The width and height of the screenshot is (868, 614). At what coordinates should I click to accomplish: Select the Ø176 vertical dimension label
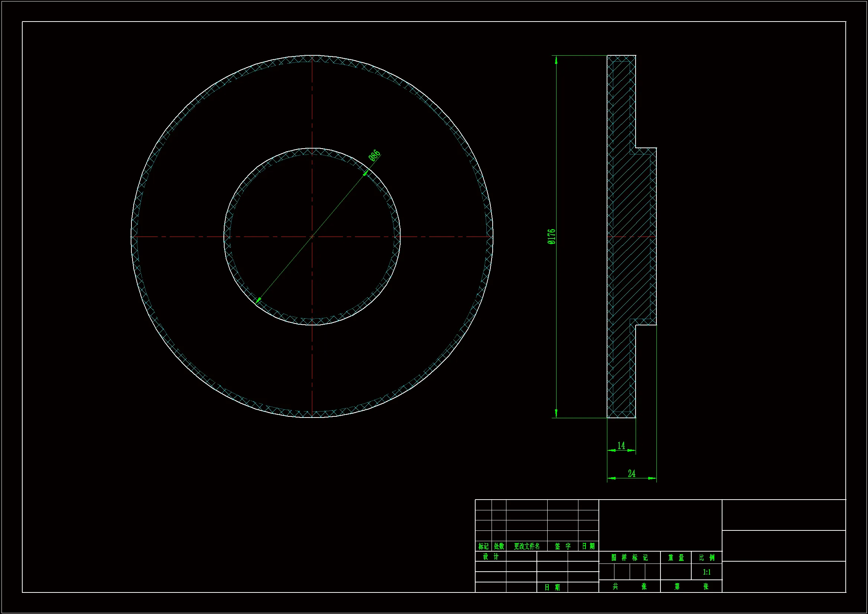pos(552,237)
